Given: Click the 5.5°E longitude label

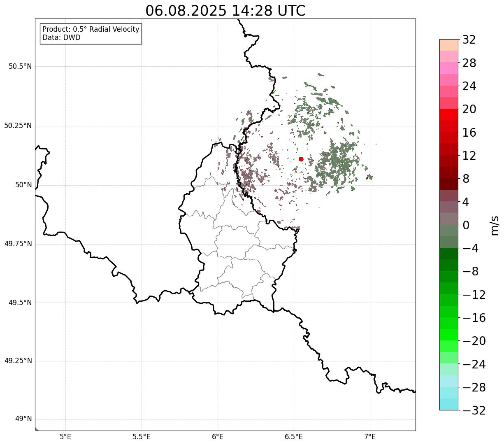Looking at the screenshot, I should pyautogui.click(x=142, y=437).
